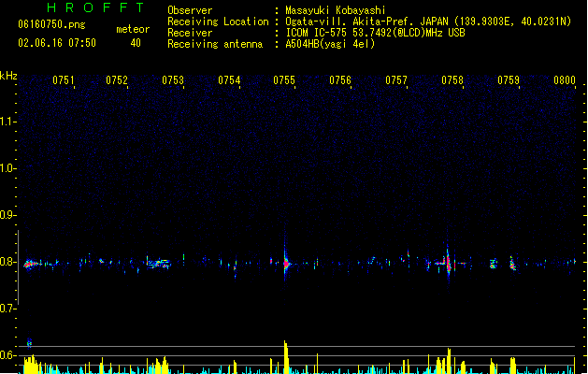
Task: Click the meteor label
Action: pos(133,29)
